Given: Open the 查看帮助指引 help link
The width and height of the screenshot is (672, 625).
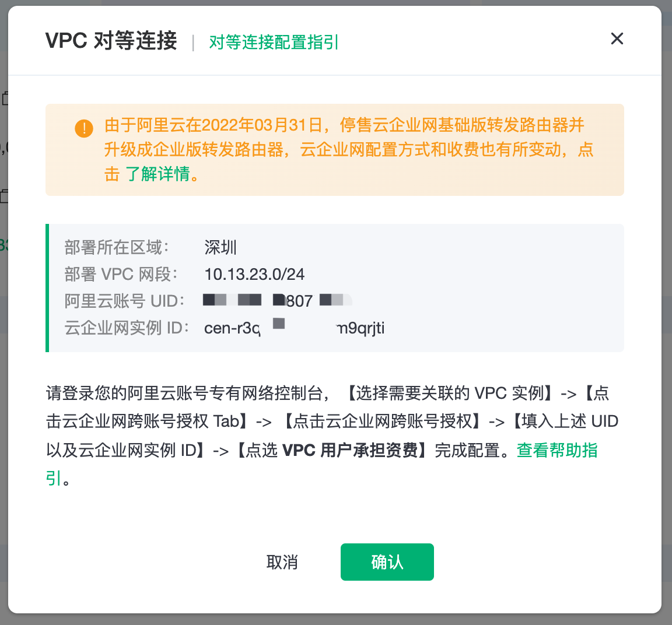Looking at the screenshot, I should [x=556, y=450].
